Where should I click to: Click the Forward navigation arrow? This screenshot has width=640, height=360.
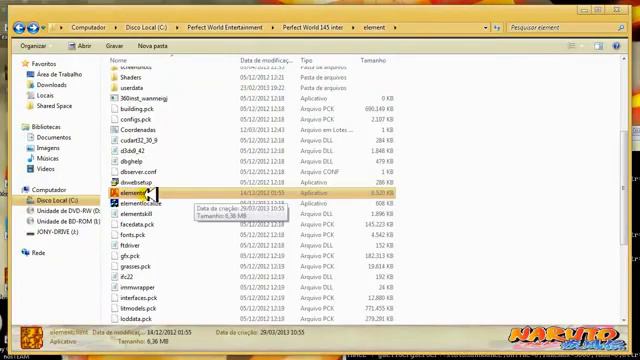(x=33, y=28)
